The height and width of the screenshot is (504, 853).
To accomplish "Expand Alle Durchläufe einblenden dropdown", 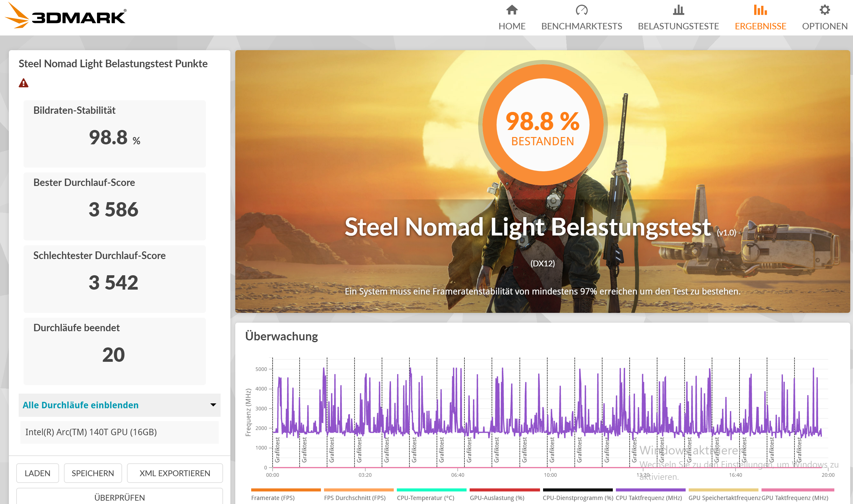I will 119,405.
